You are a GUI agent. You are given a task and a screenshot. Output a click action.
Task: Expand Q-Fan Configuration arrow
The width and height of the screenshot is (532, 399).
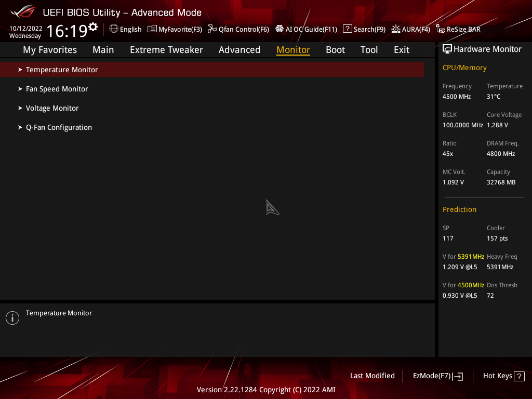pyautogui.click(x=20, y=127)
